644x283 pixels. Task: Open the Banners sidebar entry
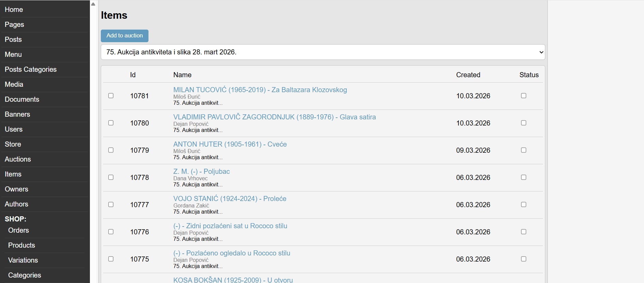pos(17,114)
